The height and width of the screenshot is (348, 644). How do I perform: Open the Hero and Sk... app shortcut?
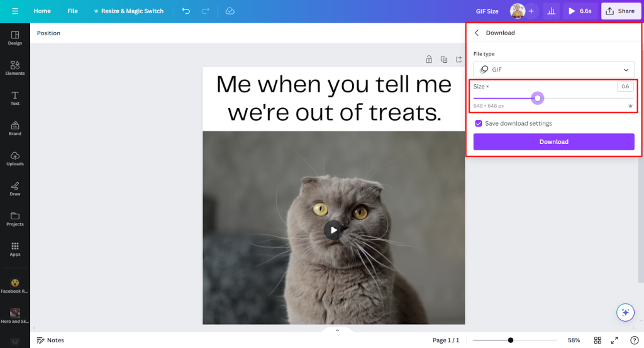(15, 316)
